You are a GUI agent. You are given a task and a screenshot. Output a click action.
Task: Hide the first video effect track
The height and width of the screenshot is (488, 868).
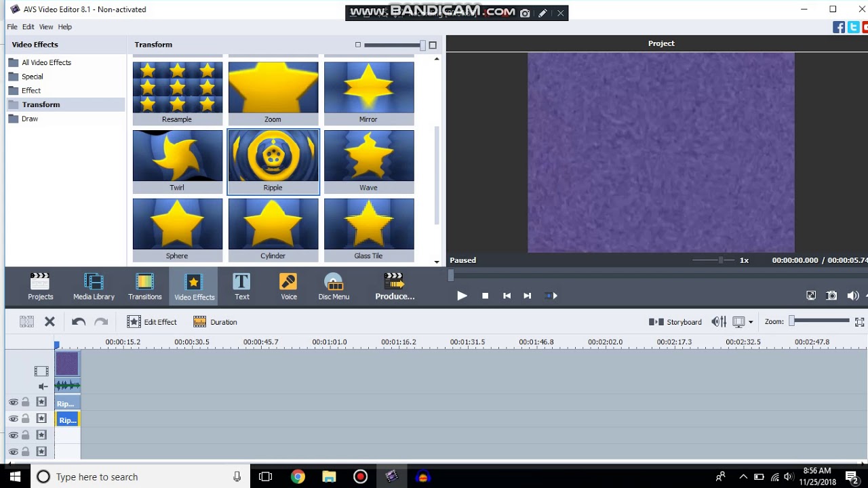[x=13, y=402]
